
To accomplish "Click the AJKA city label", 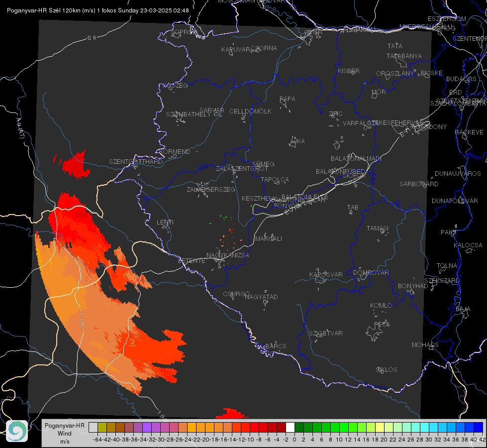I will pos(297,141).
